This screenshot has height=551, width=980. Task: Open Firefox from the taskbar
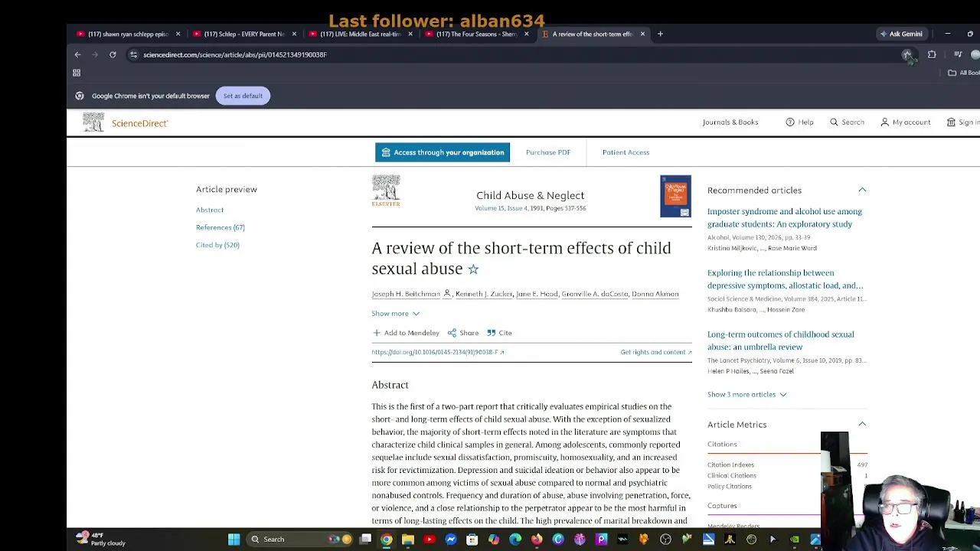[537, 540]
